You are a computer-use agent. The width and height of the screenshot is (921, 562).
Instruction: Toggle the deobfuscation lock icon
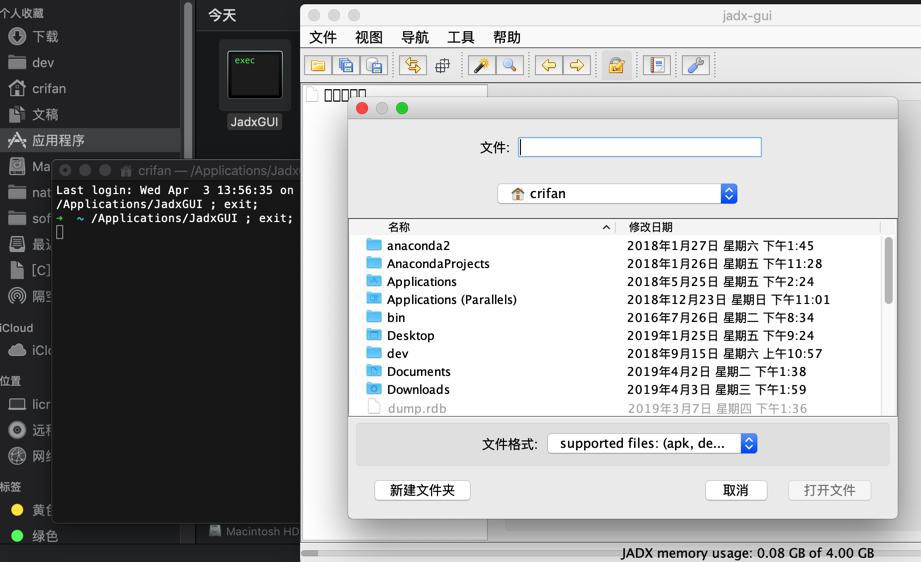click(616, 65)
